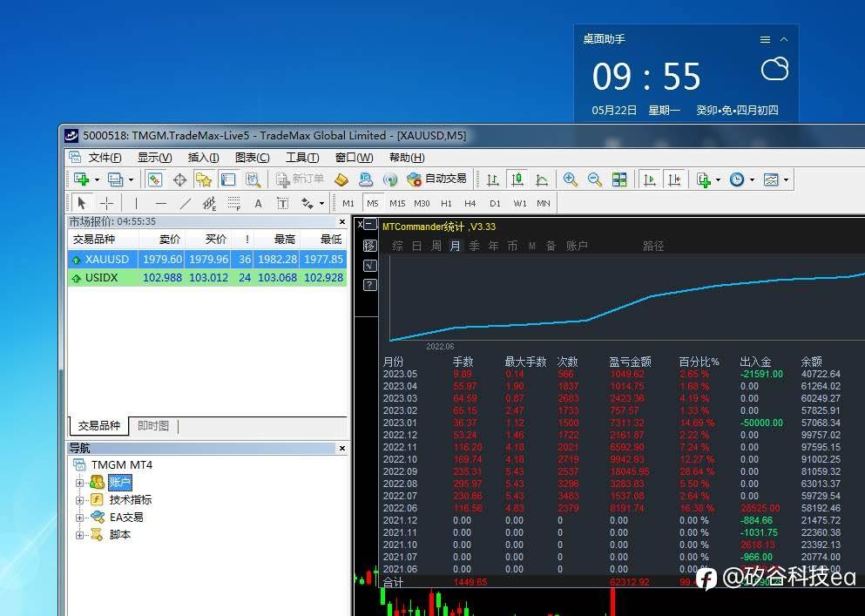
Task: Open the Profiles toolbar icon
Action: click(x=115, y=179)
